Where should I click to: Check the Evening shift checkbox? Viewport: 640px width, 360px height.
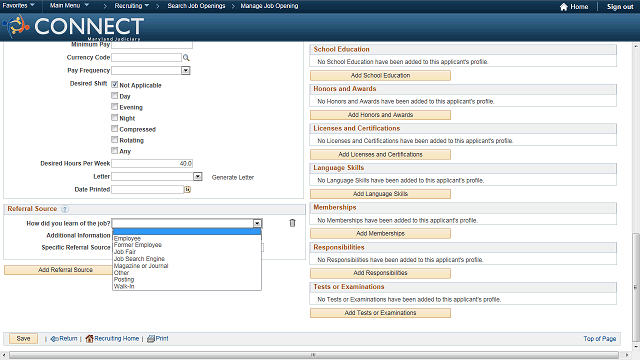115,107
